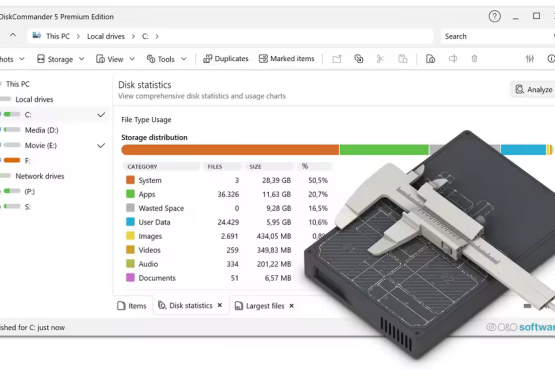Viewport: 555px width, 370px height.
Task: Close the Largest files tab
Action: pos(292,306)
